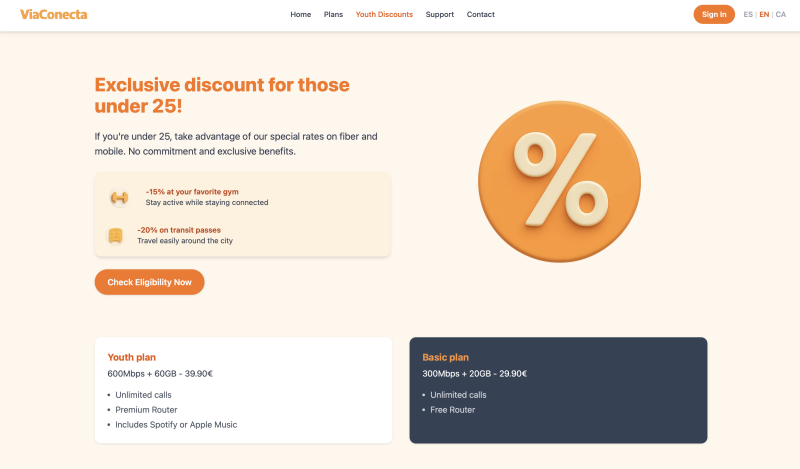The width and height of the screenshot is (800, 469).
Task: Click the dumbbell gym icon
Action: pyautogui.click(x=119, y=197)
